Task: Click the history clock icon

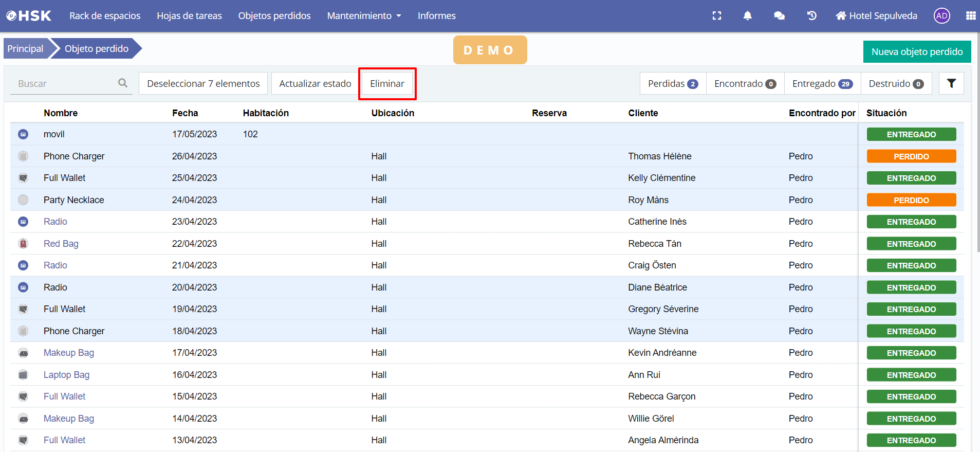Action: pyautogui.click(x=811, y=16)
